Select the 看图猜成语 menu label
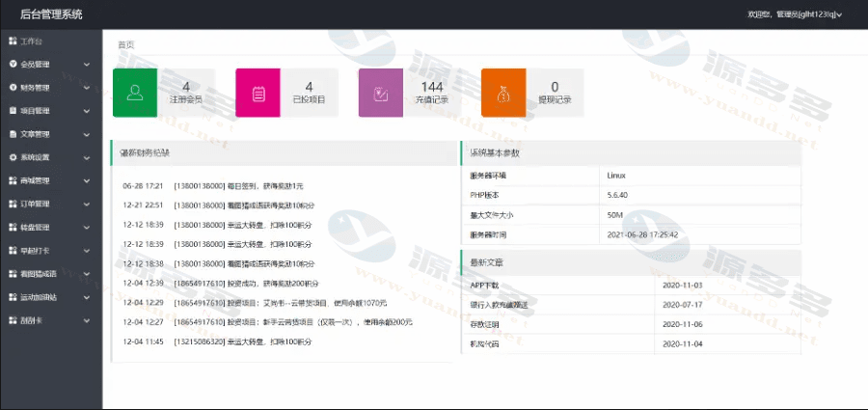This screenshot has width=868, height=410. (39, 274)
